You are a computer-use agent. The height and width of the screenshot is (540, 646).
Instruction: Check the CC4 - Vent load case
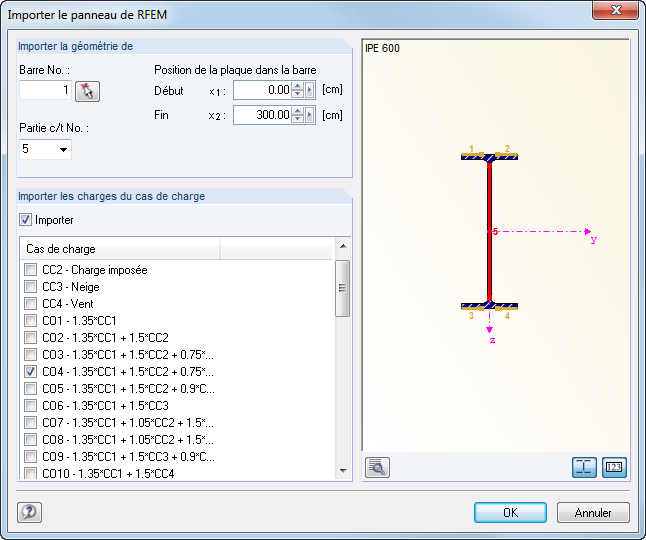(30, 304)
